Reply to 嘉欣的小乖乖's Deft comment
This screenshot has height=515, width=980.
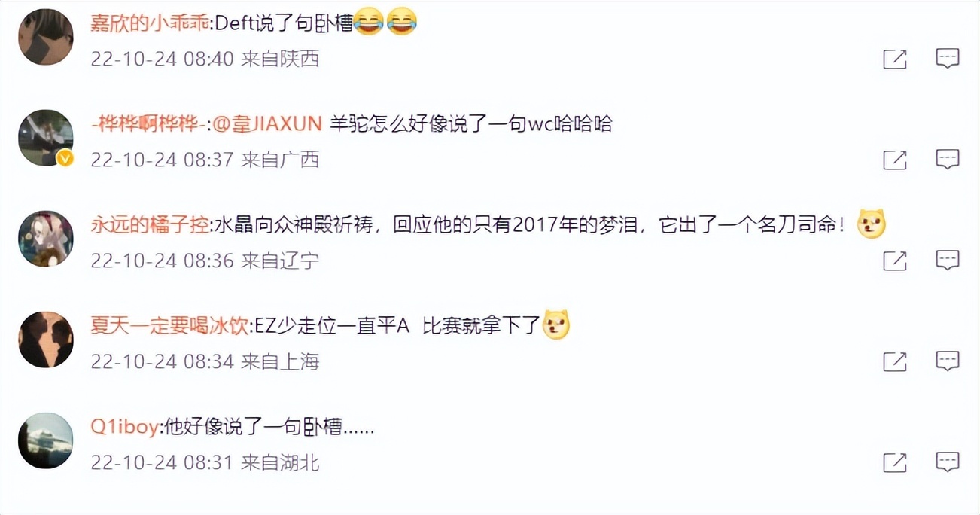(948, 59)
